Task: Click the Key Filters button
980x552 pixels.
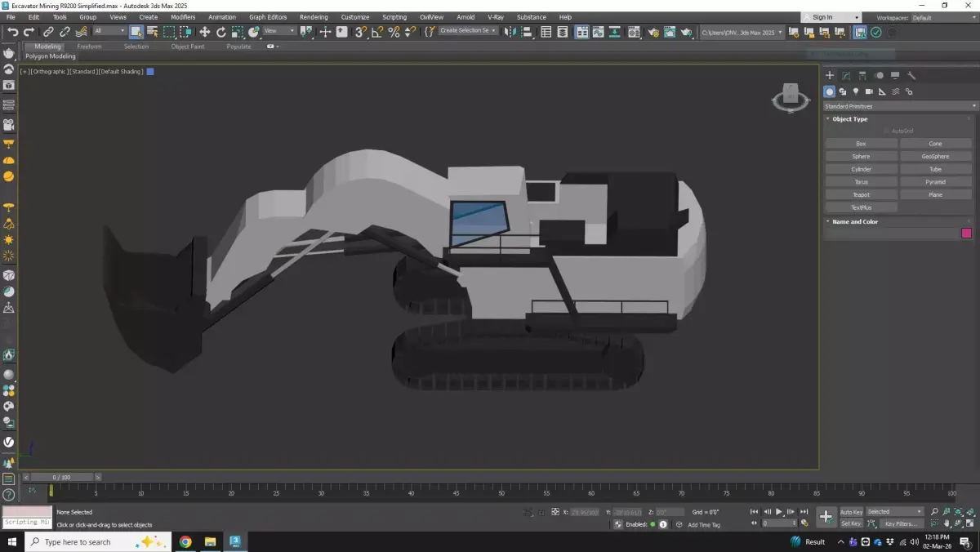Action: coord(900,523)
